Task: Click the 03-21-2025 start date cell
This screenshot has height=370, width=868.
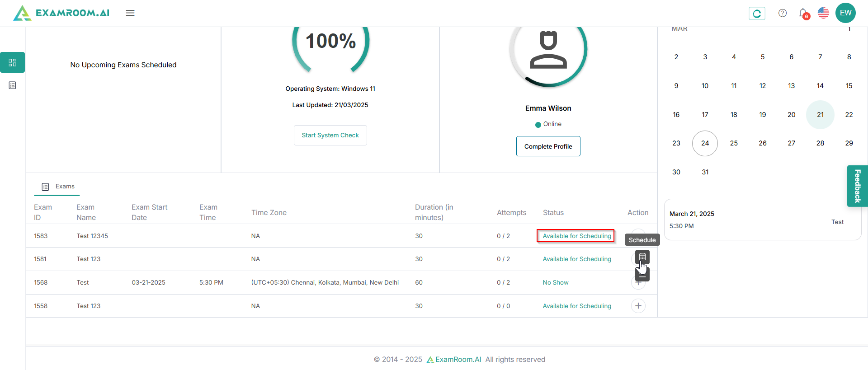Action: point(149,282)
